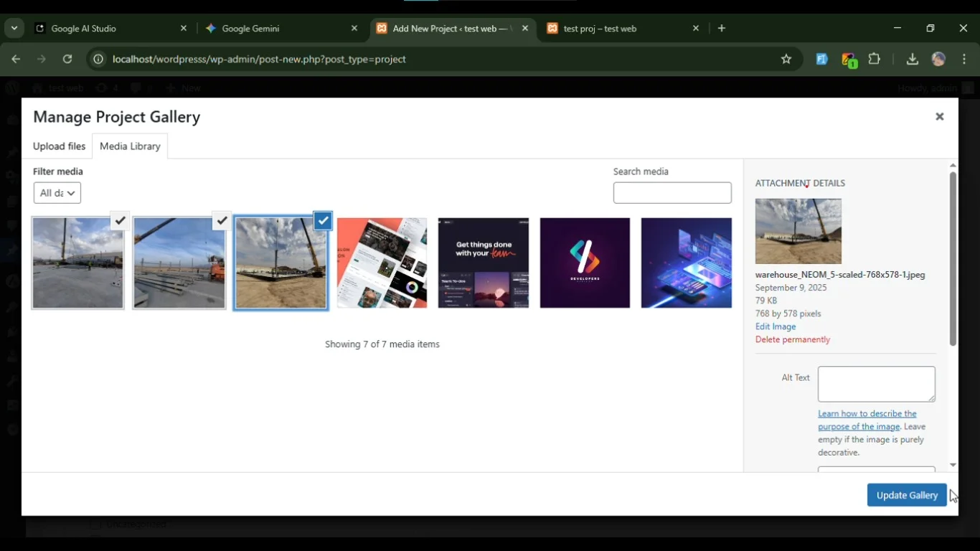Switch to the Upload files tab
Viewport: 980px width, 551px height.
(x=59, y=146)
